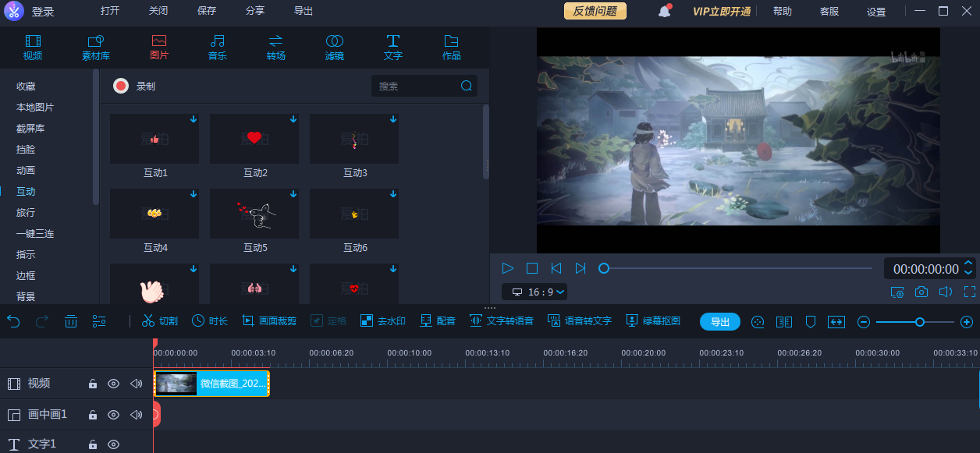Select the 边框 category

tap(26, 275)
